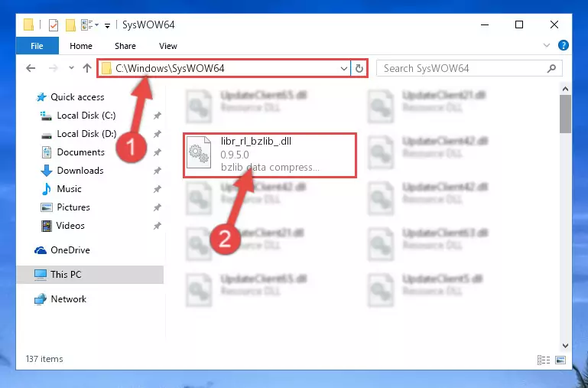The image size is (588, 388).
Task: Open the recent locations dropdown
Action: click(x=71, y=68)
